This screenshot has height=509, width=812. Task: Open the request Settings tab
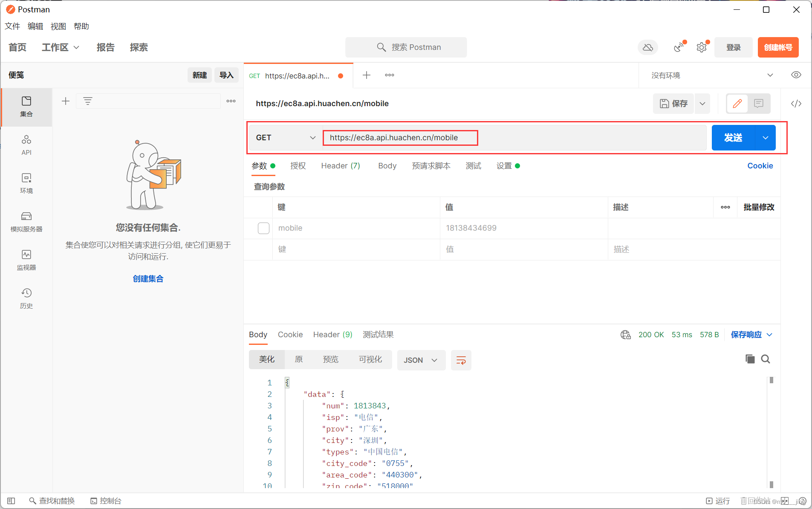(x=508, y=166)
